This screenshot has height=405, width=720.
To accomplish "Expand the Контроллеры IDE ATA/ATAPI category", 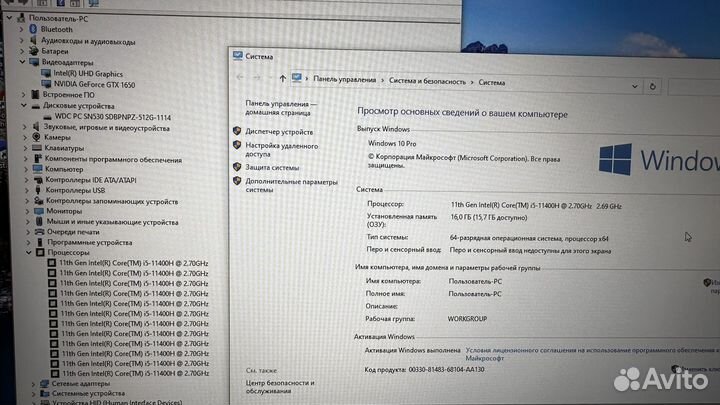I will [x=26, y=180].
